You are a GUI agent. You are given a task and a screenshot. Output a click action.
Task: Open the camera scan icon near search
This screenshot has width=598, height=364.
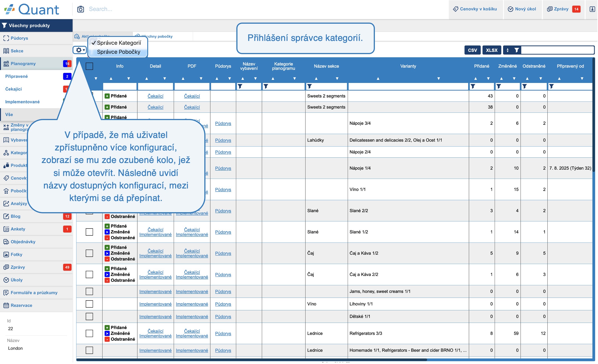(x=81, y=9)
